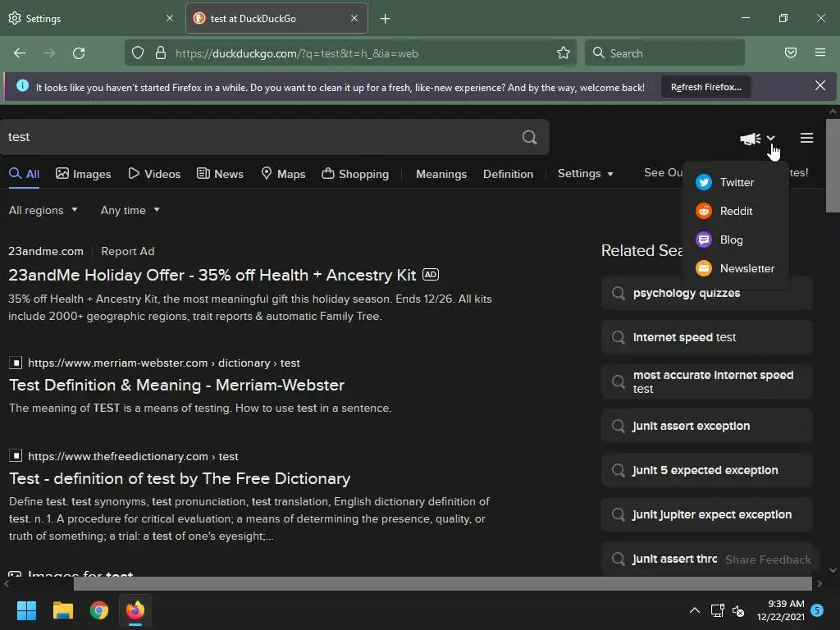Click the Blog icon in the dropdown
The height and width of the screenshot is (630, 840).
pyautogui.click(x=703, y=240)
